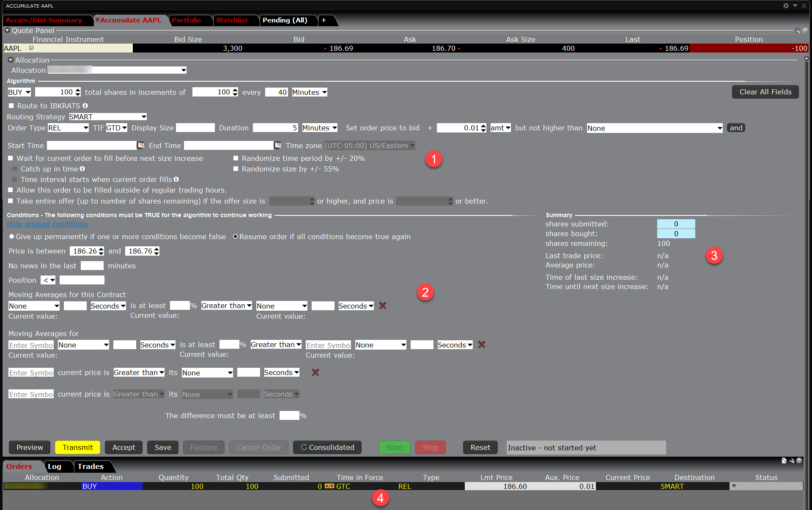Open the Minutes interval unit dropdown
Screen dimensions: 812x510
pos(310,92)
